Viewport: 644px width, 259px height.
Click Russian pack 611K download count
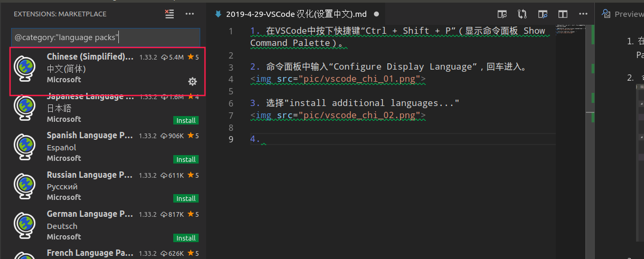click(172, 175)
